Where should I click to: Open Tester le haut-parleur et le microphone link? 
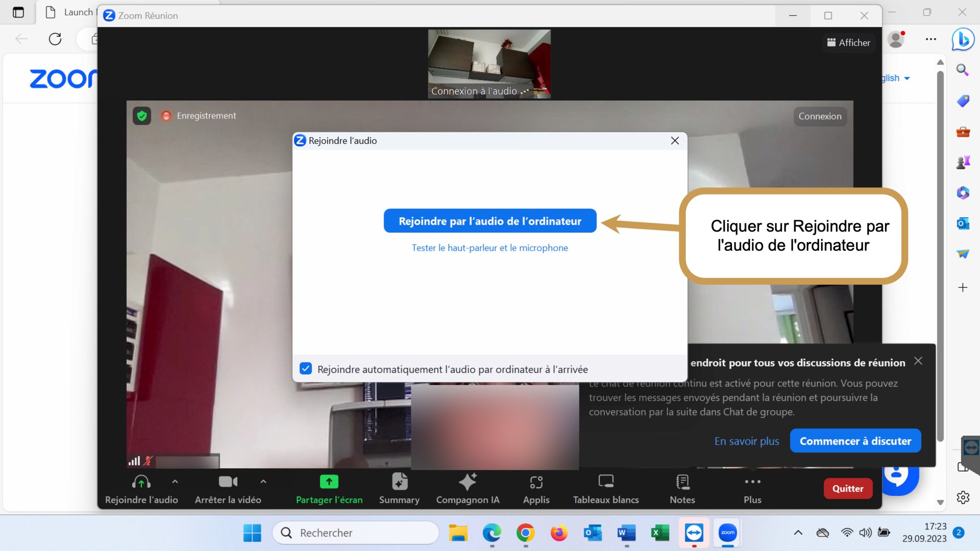click(490, 248)
